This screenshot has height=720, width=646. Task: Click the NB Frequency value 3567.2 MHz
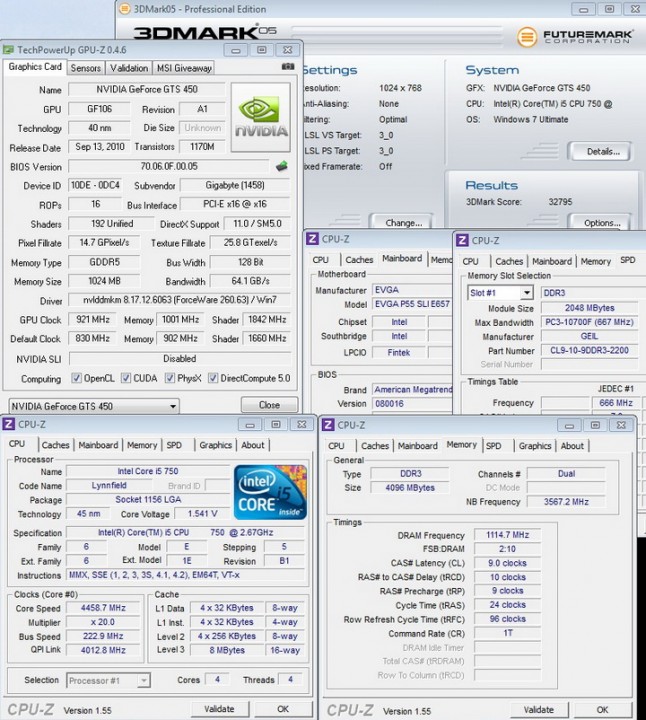pos(566,502)
